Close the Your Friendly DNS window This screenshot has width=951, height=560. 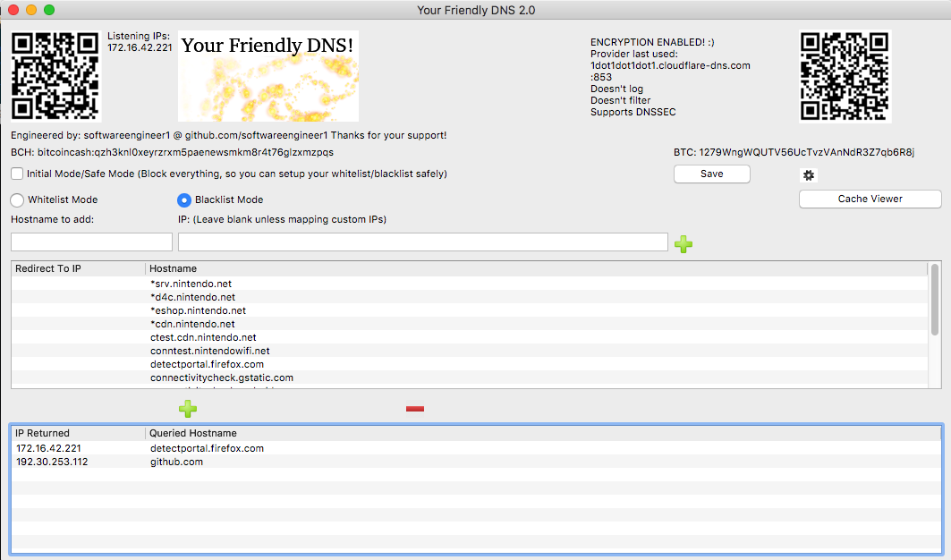point(13,10)
